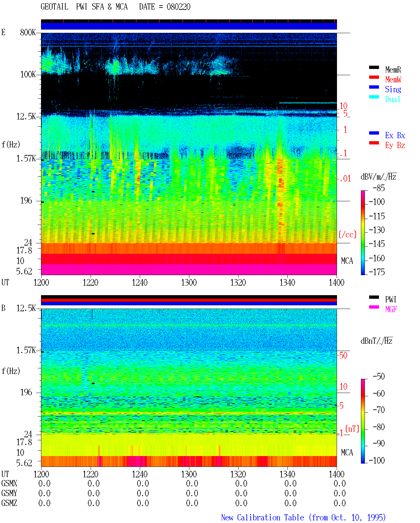Select the 'PWI' legend label

point(391,299)
